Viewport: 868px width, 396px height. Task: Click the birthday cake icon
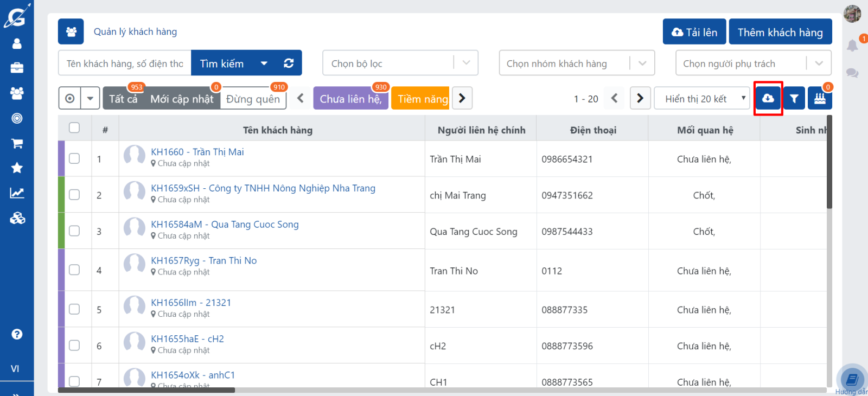(x=819, y=98)
